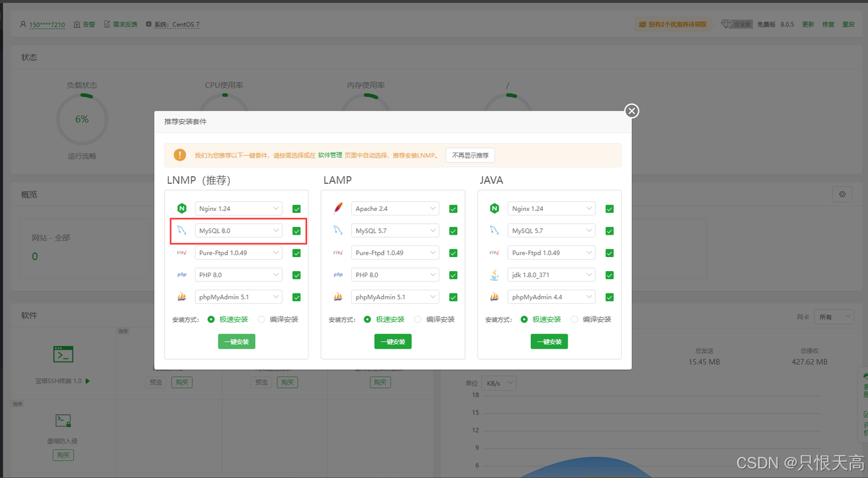The width and height of the screenshot is (868, 478).
Task: Select 极速安装 radio in JAVA column
Action: [524, 319]
